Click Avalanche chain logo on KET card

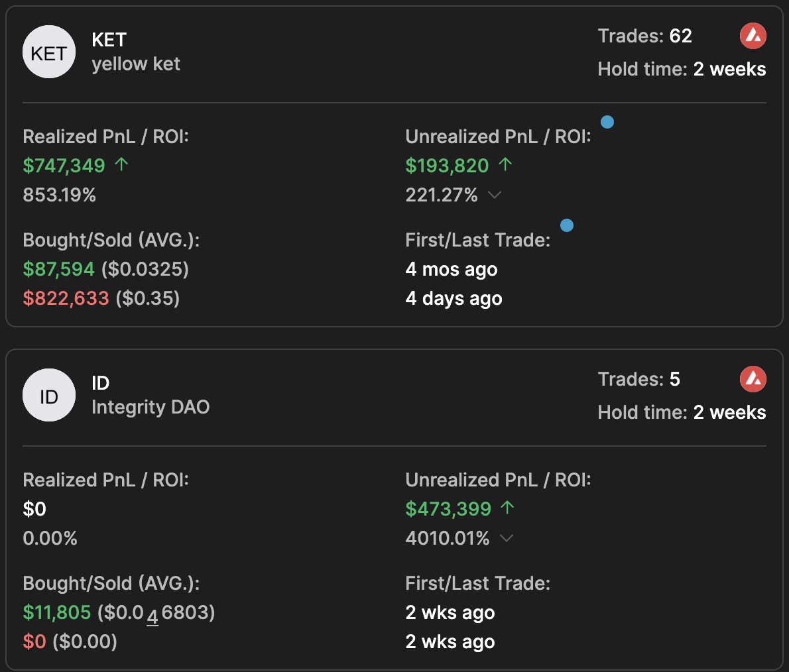click(753, 36)
